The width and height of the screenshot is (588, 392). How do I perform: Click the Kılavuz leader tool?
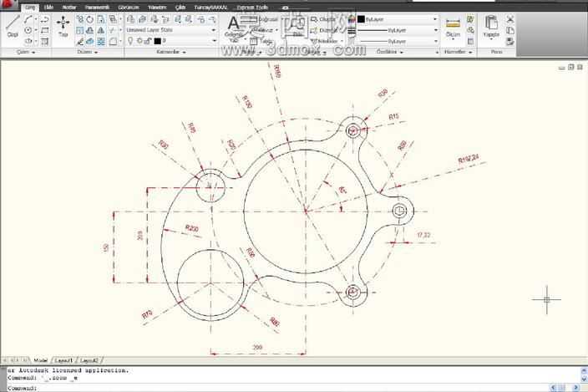[262, 30]
